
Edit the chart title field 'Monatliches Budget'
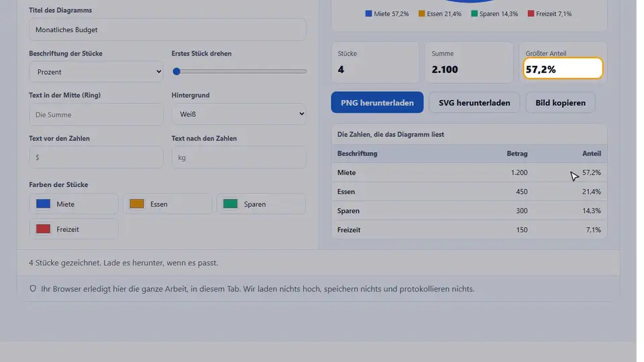(x=167, y=29)
